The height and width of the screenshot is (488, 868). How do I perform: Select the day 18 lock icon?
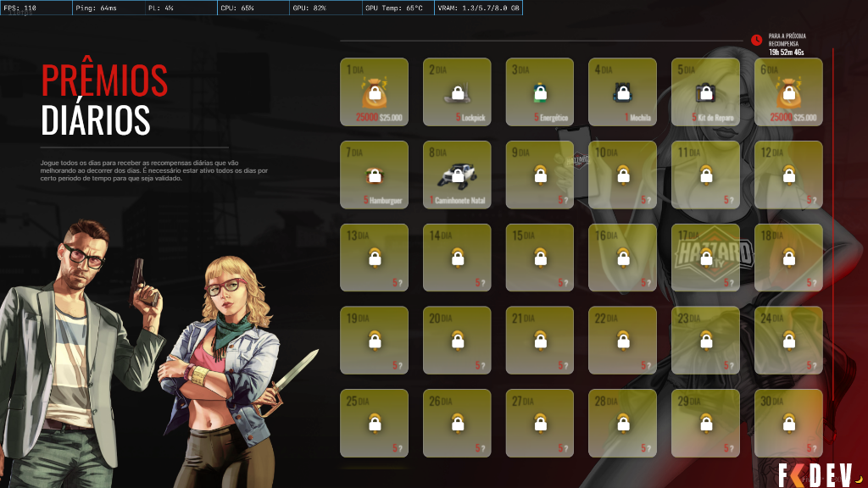[789, 258]
